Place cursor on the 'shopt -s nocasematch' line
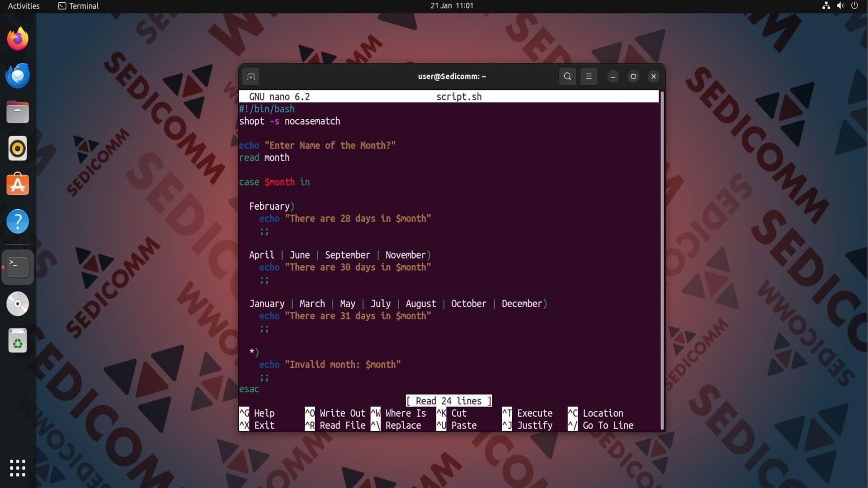Viewport: 868px width, 488px height. (289, 121)
